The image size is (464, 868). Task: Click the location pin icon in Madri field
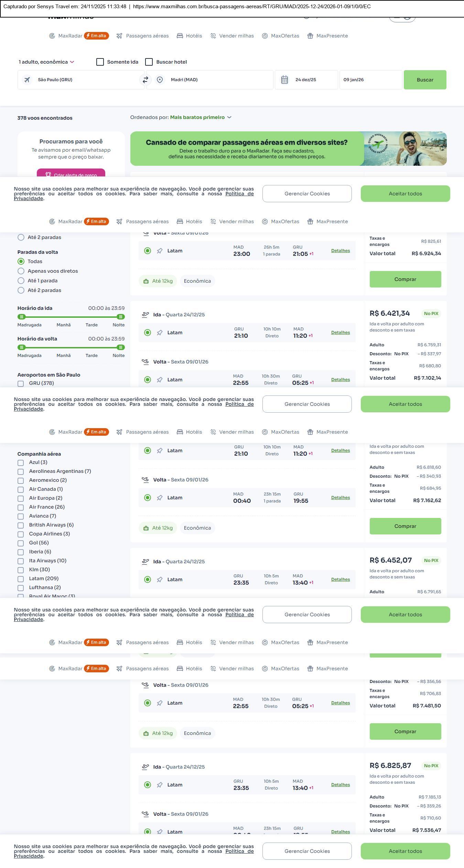point(160,80)
